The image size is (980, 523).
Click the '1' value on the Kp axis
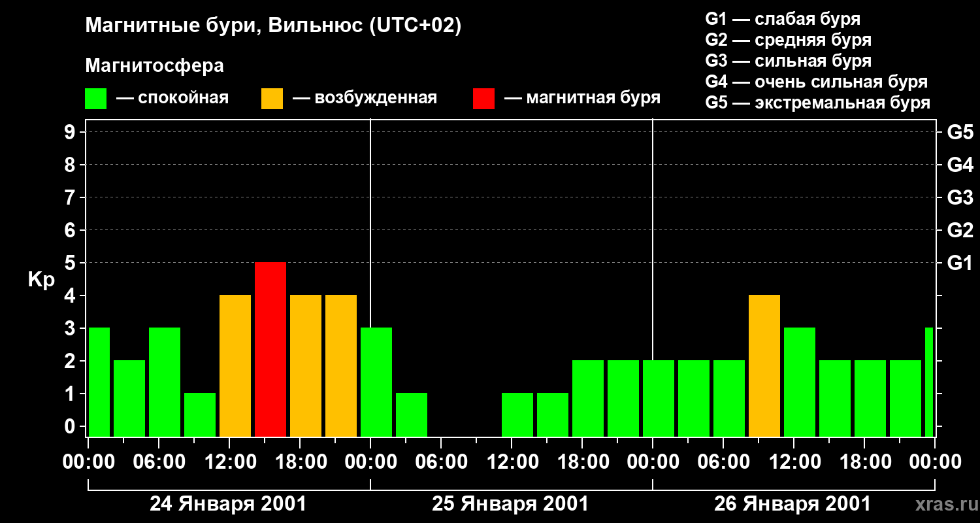pyautogui.click(x=71, y=394)
